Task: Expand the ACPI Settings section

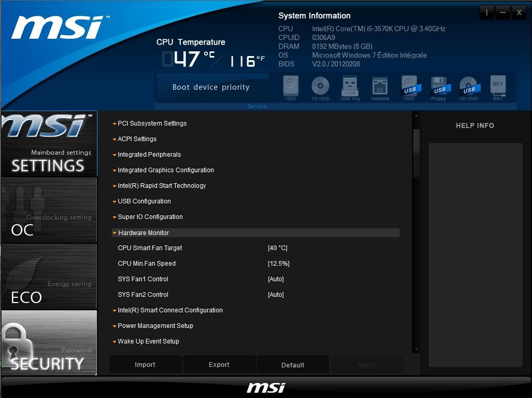Action: 137,139
